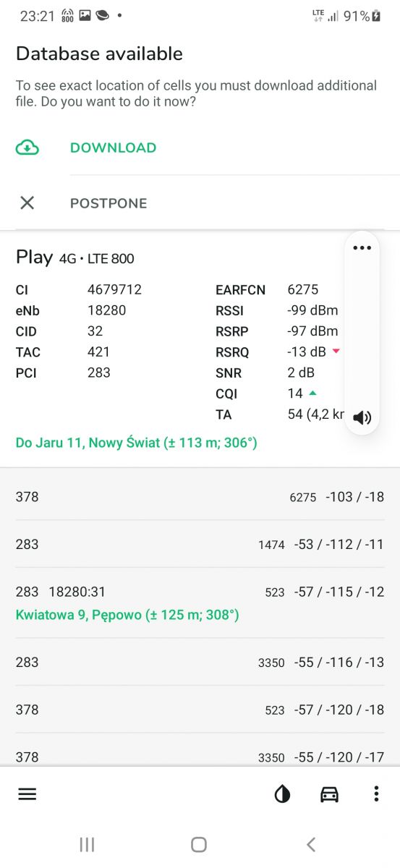Open Do Jaru 11, Nowy Świat location
400x868 pixels.
pos(137,442)
